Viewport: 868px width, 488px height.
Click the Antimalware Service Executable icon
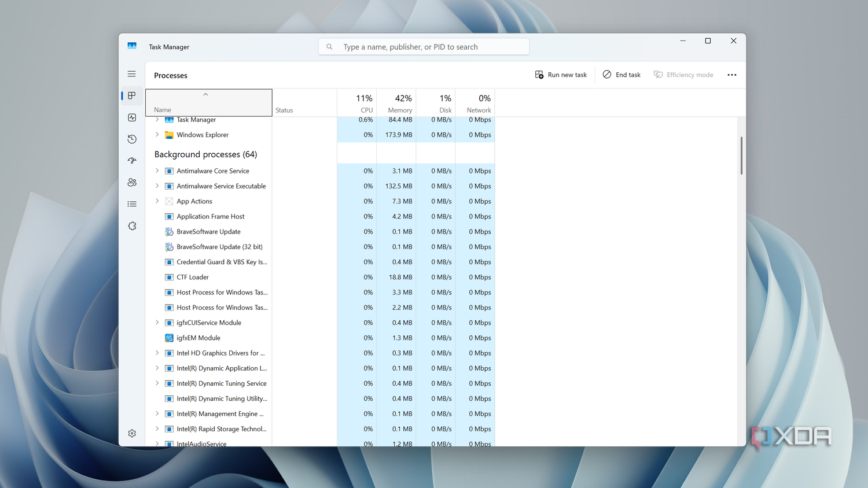[169, 186]
